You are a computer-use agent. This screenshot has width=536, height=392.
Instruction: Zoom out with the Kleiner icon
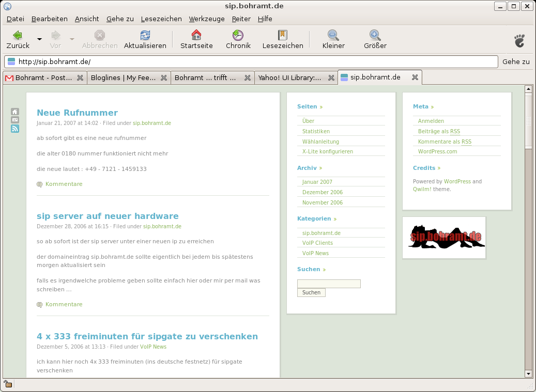tap(333, 36)
